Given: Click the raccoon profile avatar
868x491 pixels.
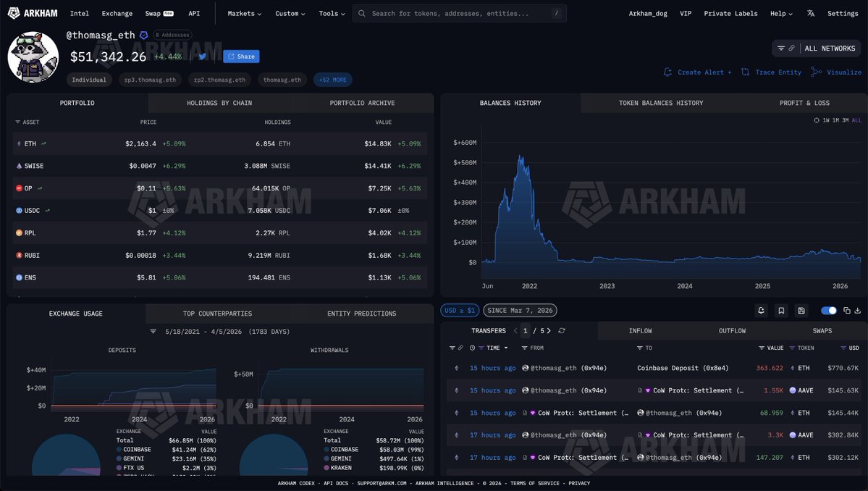Looking at the screenshot, I should click(33, 57).
